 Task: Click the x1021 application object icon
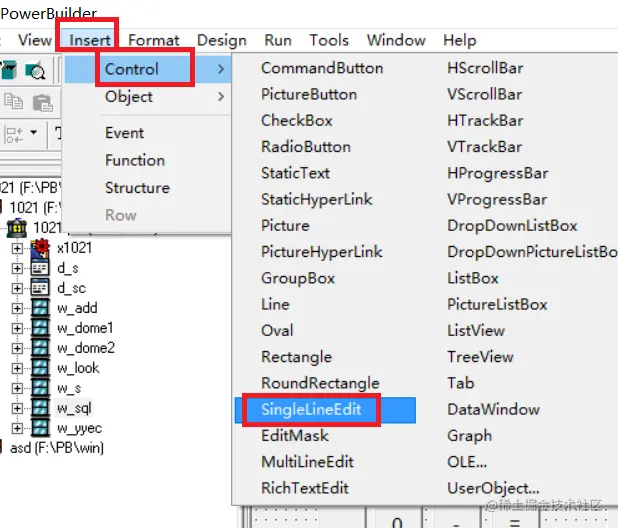click(40, 248)
